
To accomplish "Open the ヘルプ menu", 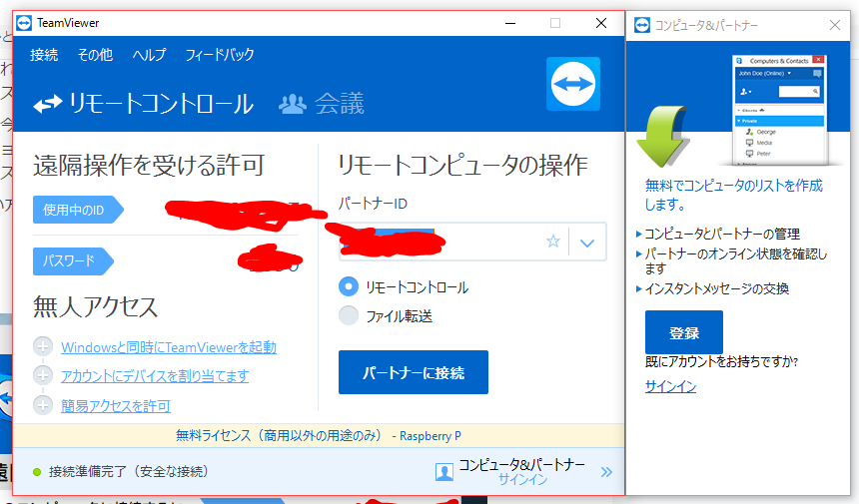I will click(149, 55).
